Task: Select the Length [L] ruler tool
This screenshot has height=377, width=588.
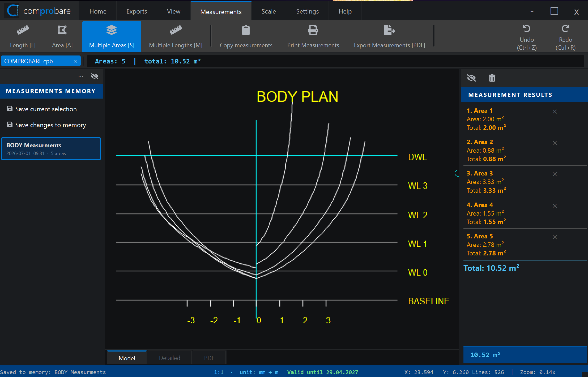Action: point(23,36)
